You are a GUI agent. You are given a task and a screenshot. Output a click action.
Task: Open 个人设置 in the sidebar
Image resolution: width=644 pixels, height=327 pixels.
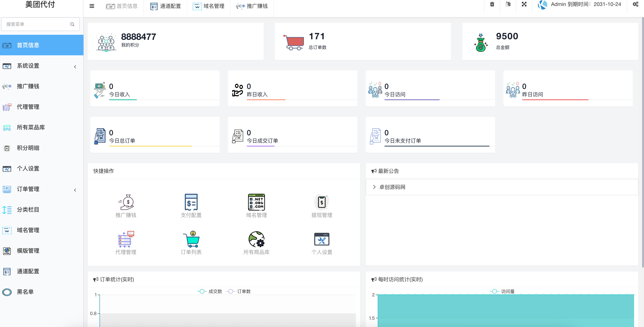tap(42, 169)
